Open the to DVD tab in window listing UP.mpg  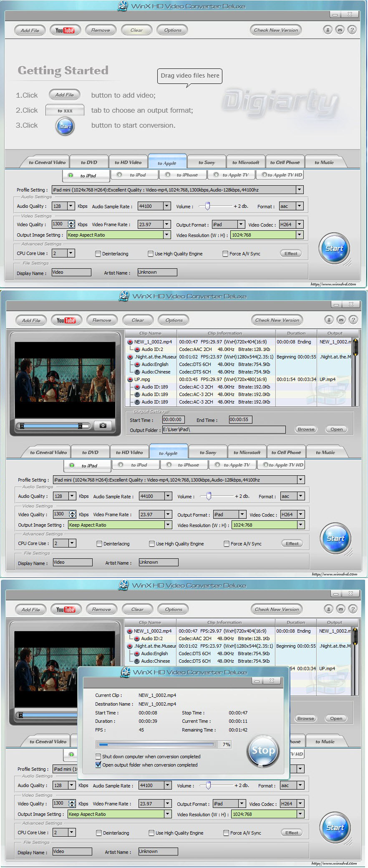coord(90,452)
